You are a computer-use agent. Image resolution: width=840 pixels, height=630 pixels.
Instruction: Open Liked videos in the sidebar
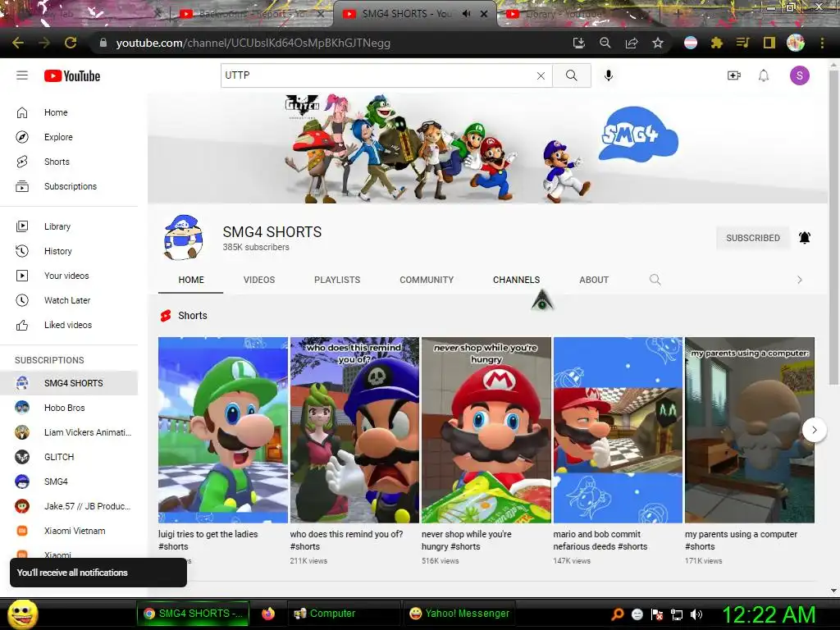tap(69, 325)
